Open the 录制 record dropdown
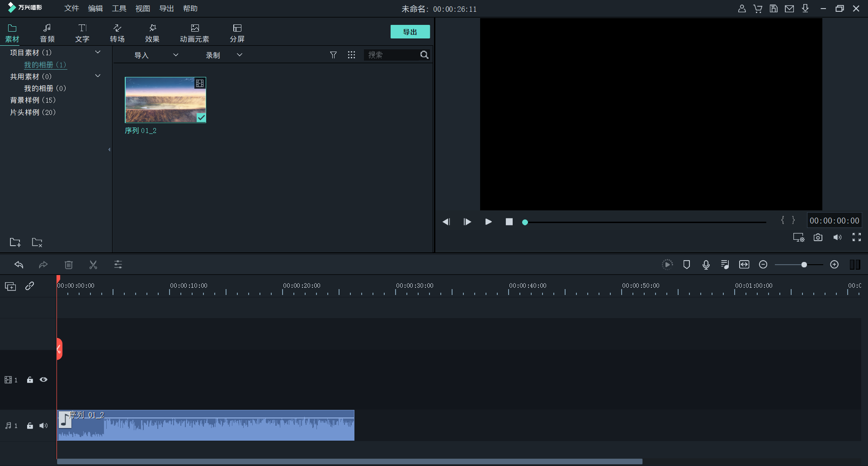The width and height of the screenshot is (868, 466). (x=224, y=55)
